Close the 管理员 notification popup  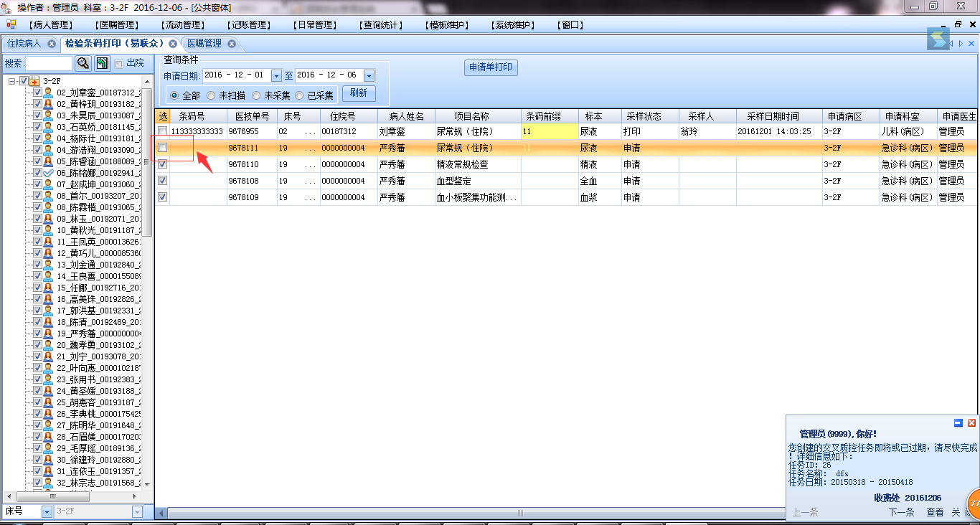point(971,423)
